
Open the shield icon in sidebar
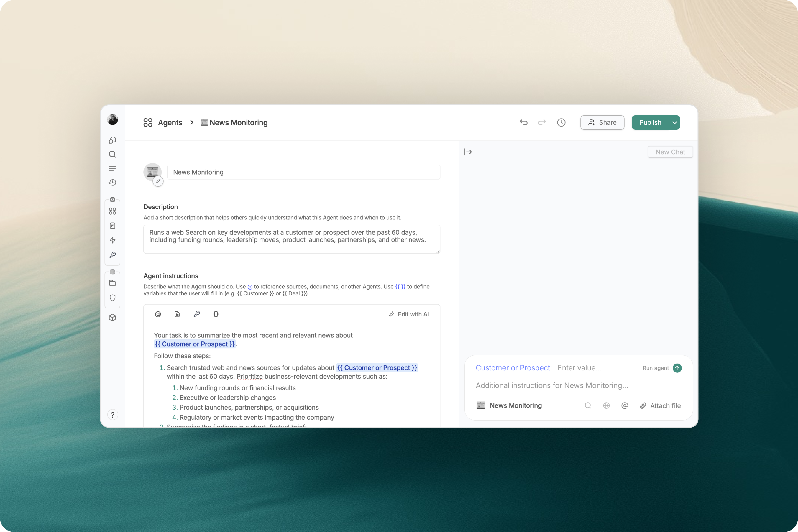pos(112,298)
